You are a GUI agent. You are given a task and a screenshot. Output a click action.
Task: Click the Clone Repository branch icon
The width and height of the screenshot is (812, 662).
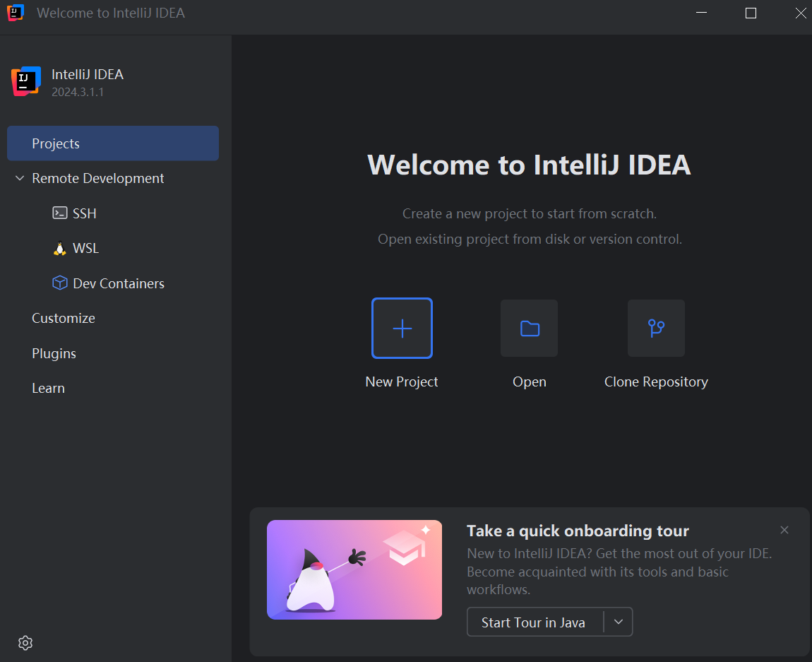pos(656,328)
